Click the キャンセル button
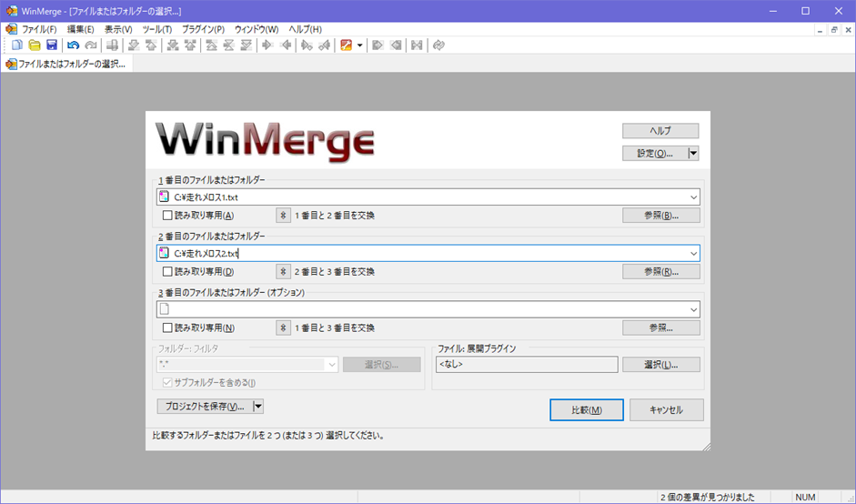 pyautogui.click(x=666, y=409)
